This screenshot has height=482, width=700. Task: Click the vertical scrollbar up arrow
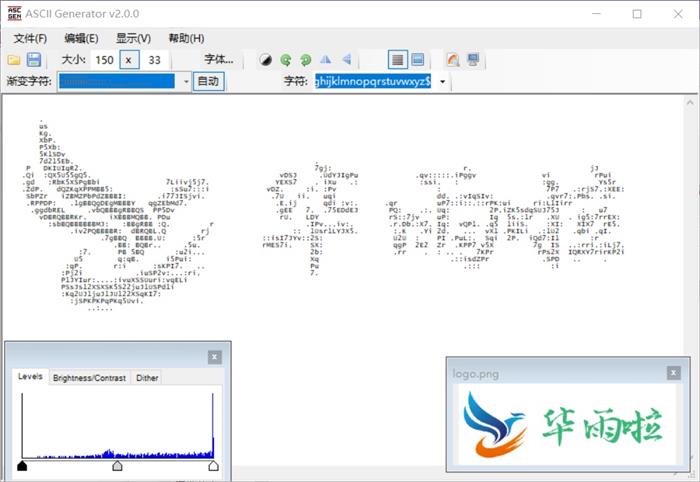pyautogui.click(x=690, y=102)
